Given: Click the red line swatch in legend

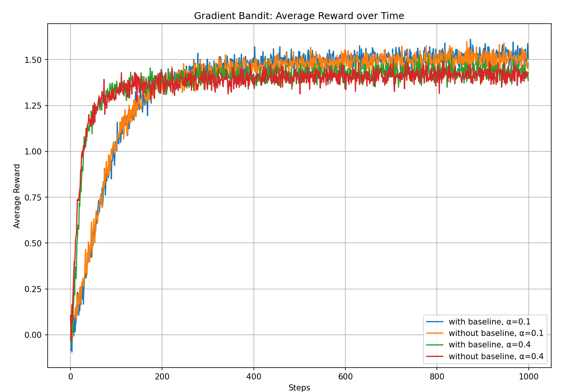Looking at the screenshot, I should tap(435, 357).
